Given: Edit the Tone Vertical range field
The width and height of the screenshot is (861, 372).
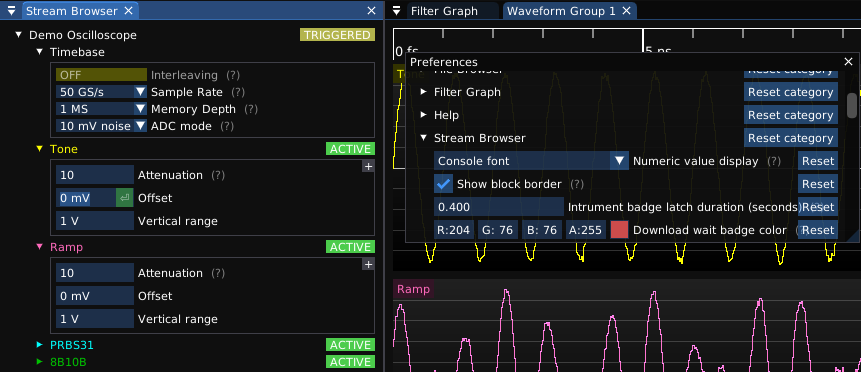Looking at the screenshot, I should tap(94, 221).
